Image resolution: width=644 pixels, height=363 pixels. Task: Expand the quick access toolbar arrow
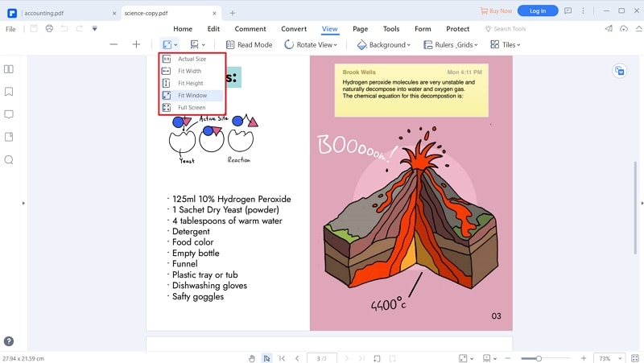[x=94, y=28]
